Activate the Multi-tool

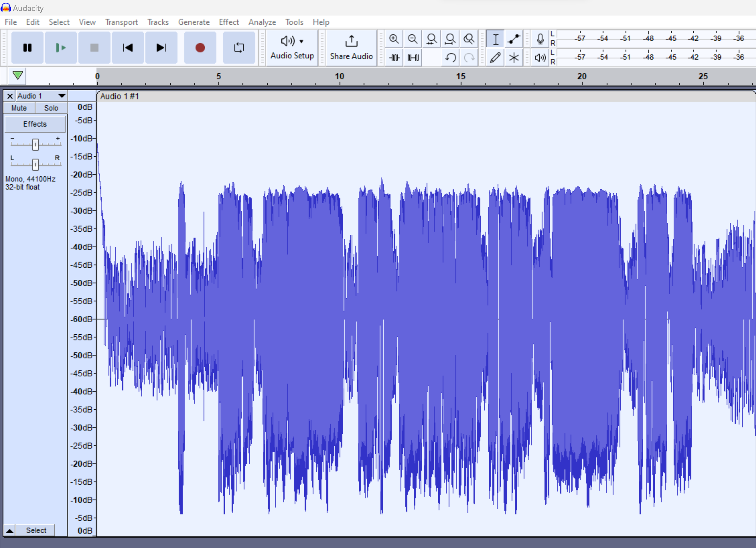(x=514, y=57)
